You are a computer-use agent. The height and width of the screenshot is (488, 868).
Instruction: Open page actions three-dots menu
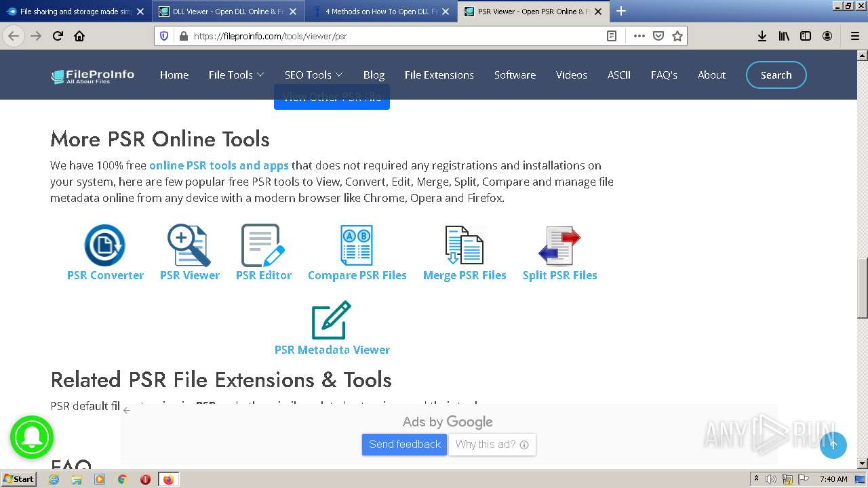pyautogui.click(x=639, y=36)
